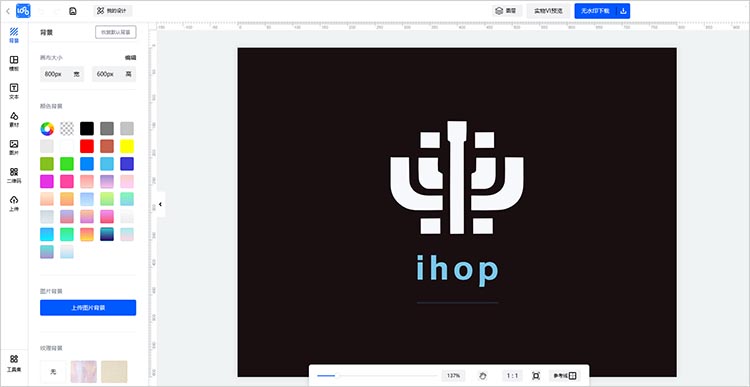Click the save icon in the top bar
This screenshot has height=387, width=750.
[x=73, y=11]
